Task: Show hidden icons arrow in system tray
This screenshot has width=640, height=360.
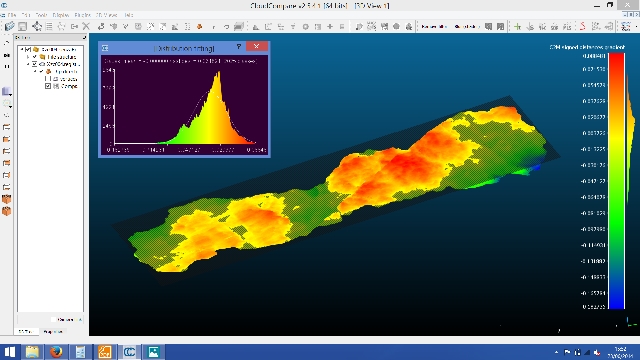Action: (x=556, y=352)
